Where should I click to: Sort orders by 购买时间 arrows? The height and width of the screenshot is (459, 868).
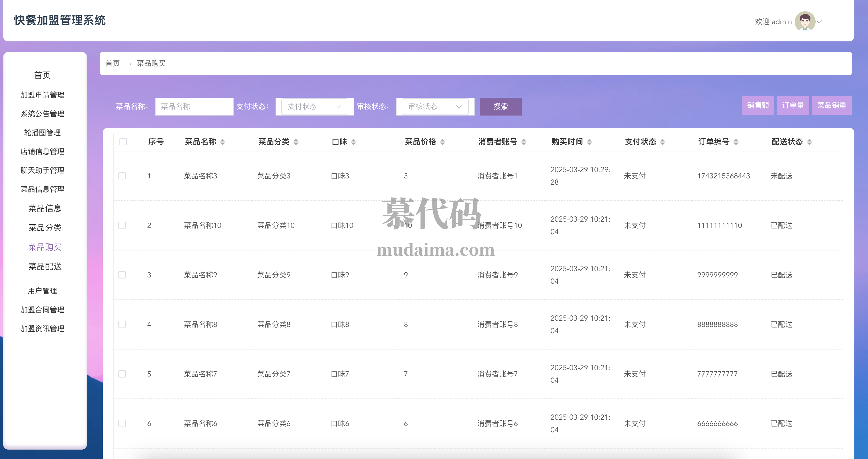click(589, 142)
